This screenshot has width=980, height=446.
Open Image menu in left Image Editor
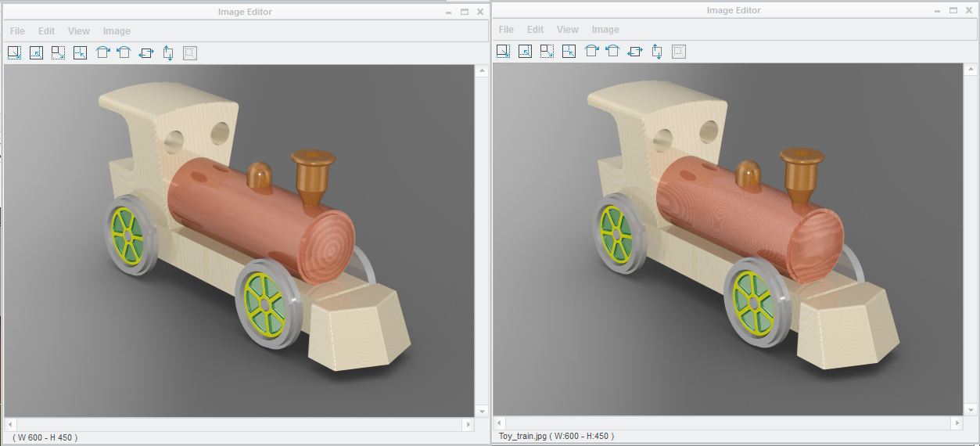click(117, 31)
